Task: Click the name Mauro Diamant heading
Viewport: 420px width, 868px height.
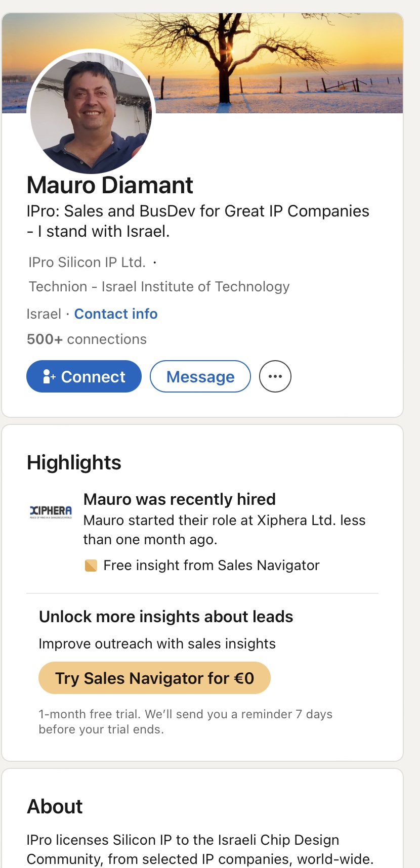Action: coord(110,185)
